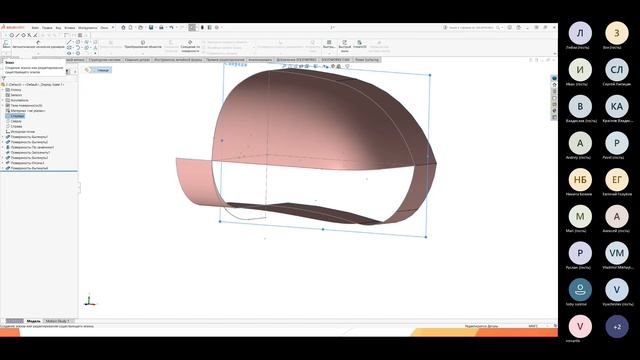Click the coordinate triad in the viewport
The width and height of the screenshot is (640, 360).
(x=89, y=300)
